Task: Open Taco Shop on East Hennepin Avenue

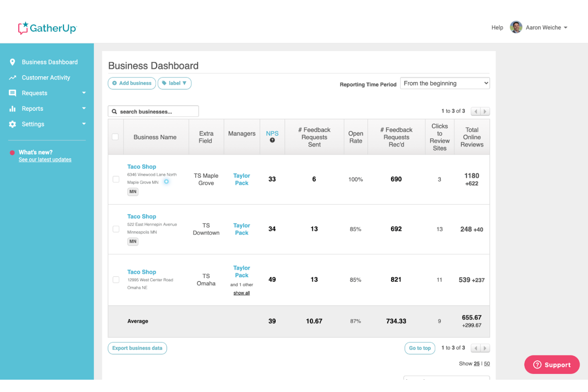Action: [141, 216]
